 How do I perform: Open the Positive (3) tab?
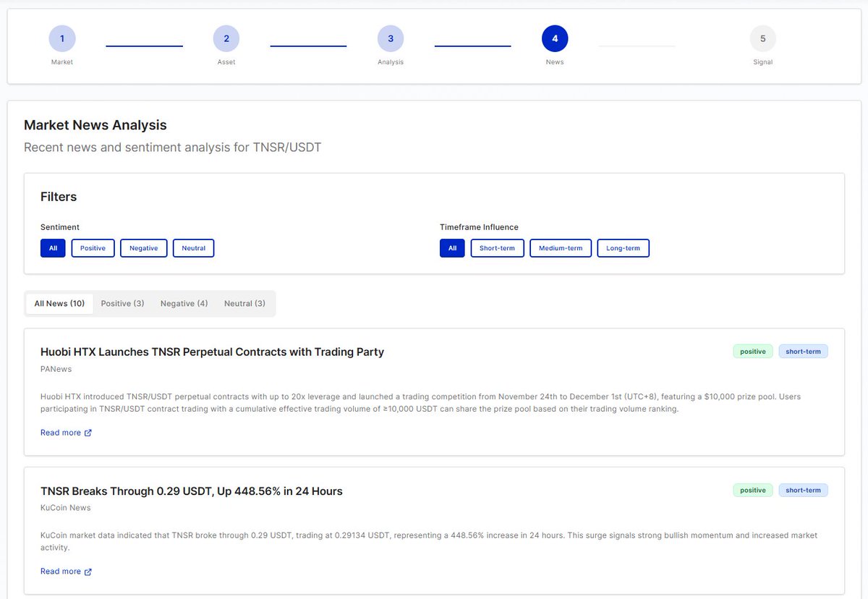coord(122,304)
